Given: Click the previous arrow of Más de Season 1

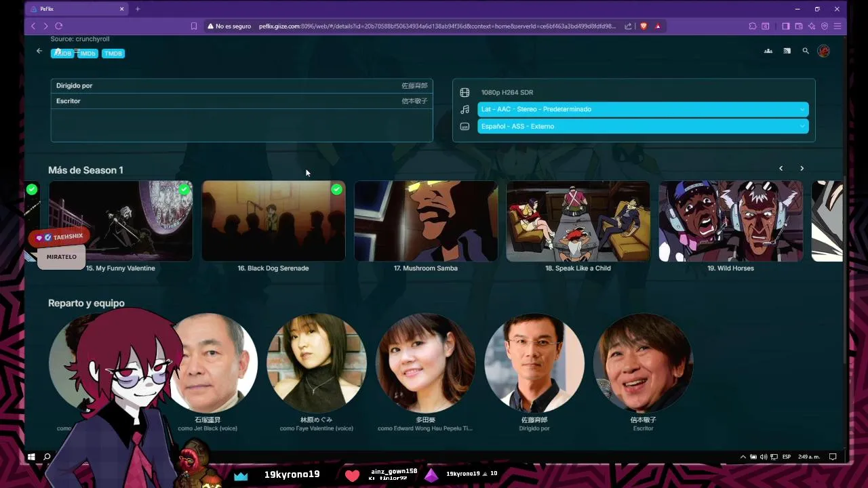Looking at the screenshot, I should click(x=781, y=168).
